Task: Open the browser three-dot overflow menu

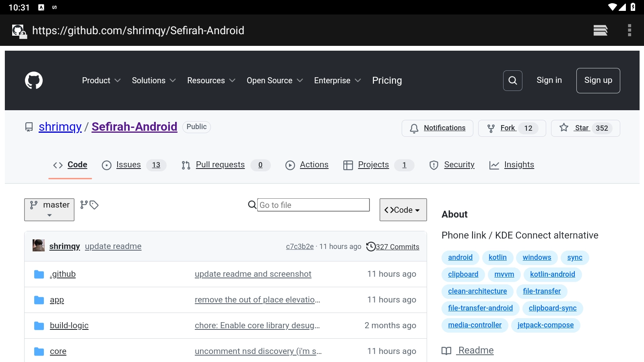Action: pyautogui.click(x=629, y=30)
